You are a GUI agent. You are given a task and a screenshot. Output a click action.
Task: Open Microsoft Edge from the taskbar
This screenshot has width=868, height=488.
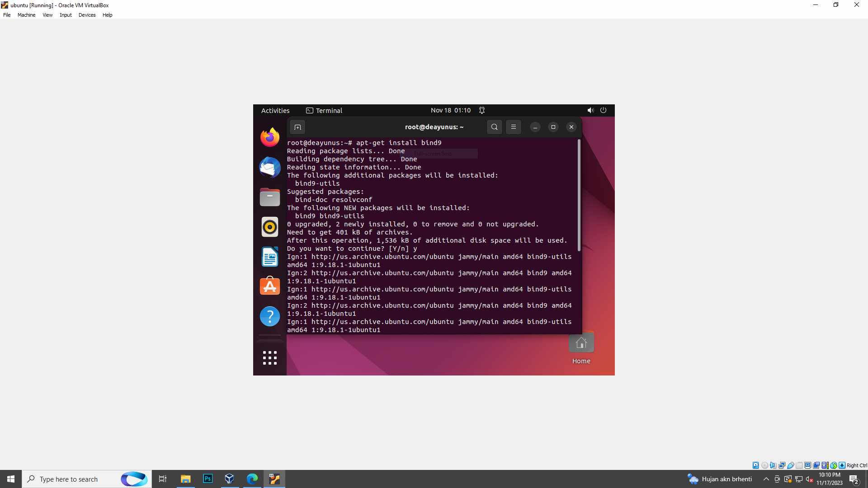point(252,479)
